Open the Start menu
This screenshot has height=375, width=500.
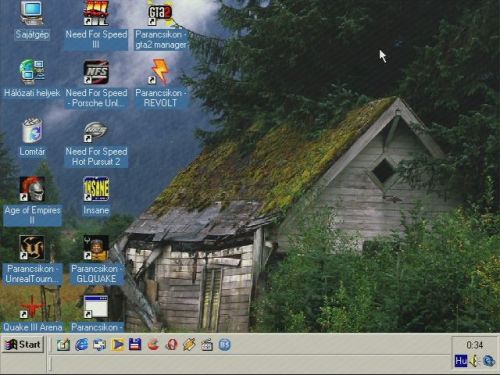click(x=23, y=345)
